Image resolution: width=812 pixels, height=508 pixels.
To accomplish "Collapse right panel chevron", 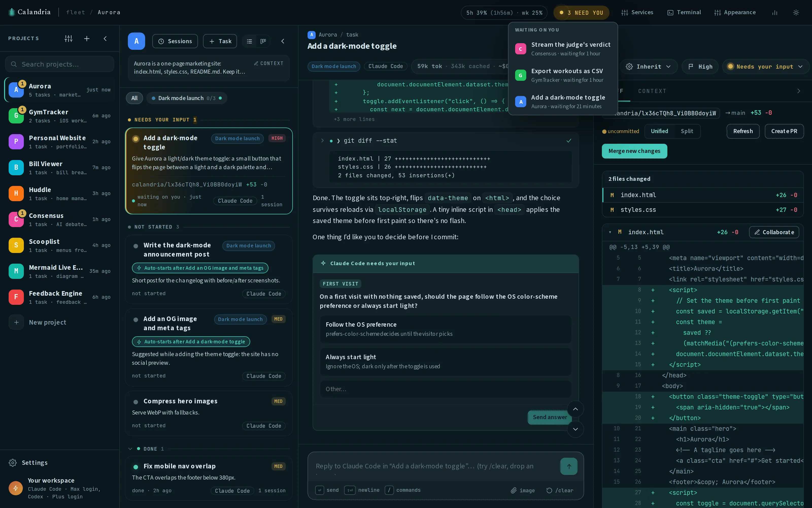I will coord(799,91).
